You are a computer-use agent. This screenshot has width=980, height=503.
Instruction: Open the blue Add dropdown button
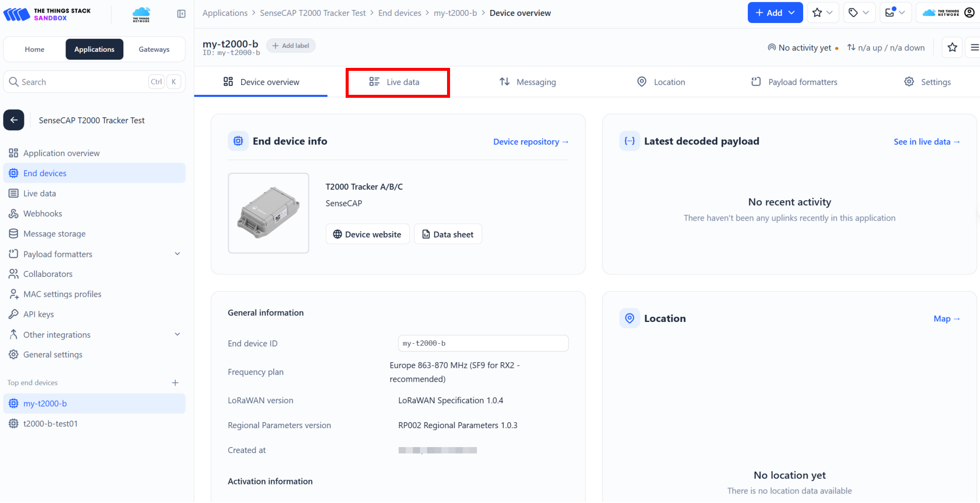(775, 13)
